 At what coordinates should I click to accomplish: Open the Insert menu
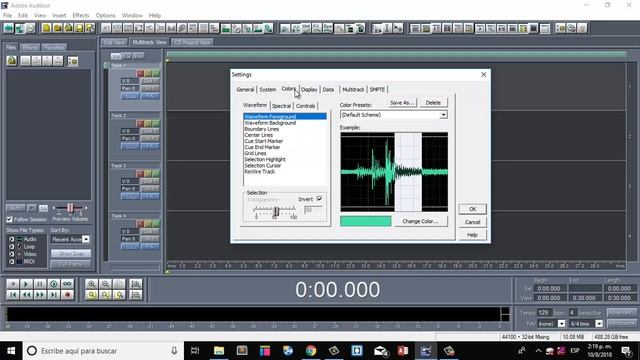pos(59,15)
